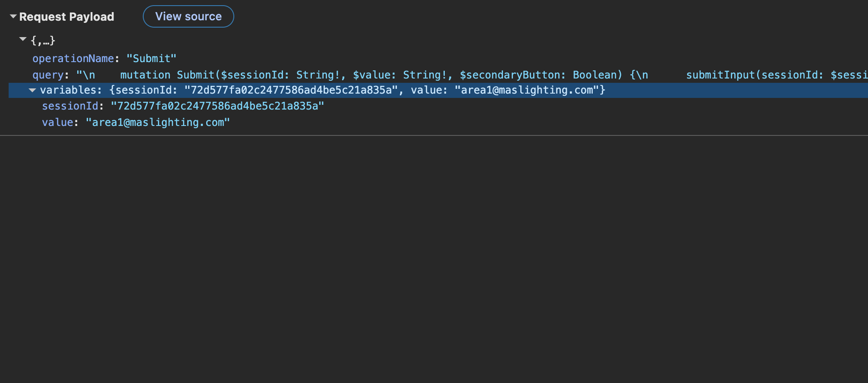Click the email preview in variables summary row
The image size is (868, 383).
point(527,90)
